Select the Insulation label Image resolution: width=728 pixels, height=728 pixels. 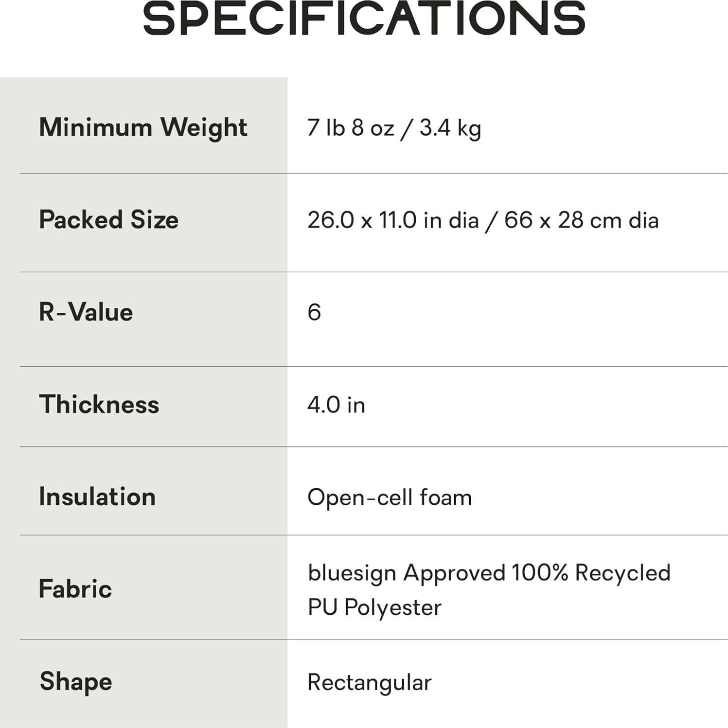click(97, 497)
